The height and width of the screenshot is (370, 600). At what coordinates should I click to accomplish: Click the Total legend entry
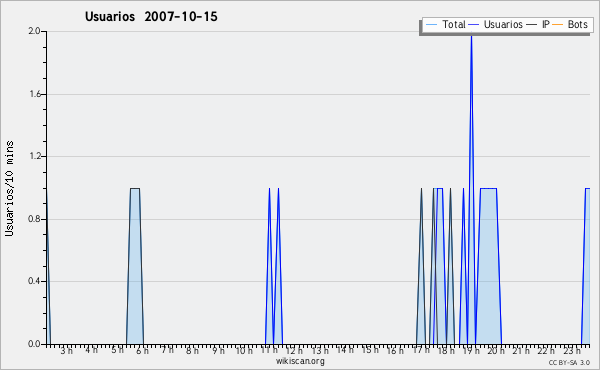tap(446, 24)
